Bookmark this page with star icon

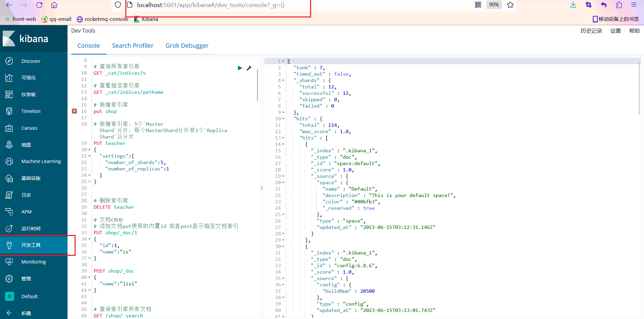tap(510, 5)
